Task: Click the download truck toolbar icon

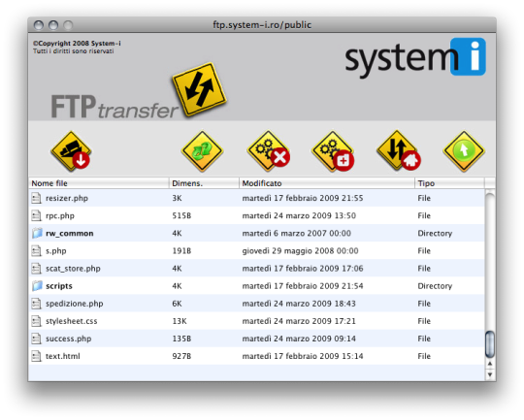Action: tap(71, 151)
